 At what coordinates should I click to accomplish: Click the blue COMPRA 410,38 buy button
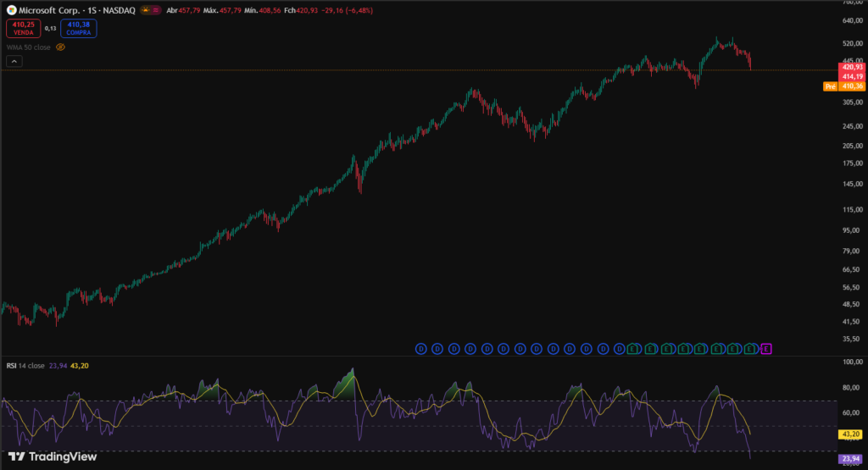point(78,28)
